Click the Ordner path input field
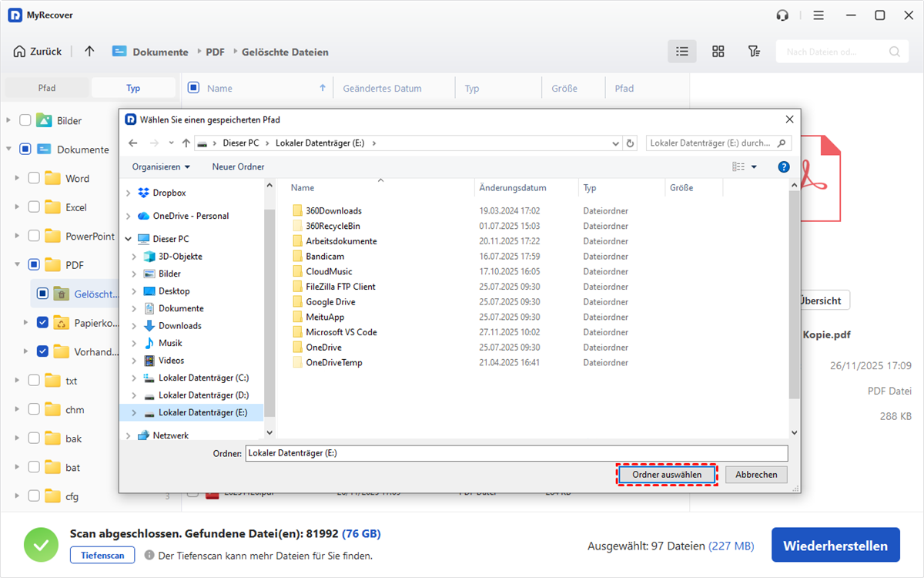This screenshot has height=578, width=924. point(516,453)
